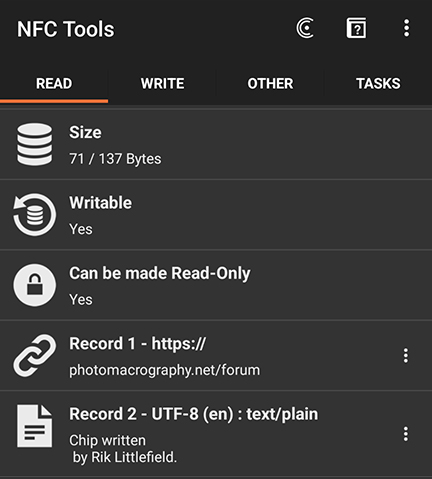Tap the Read-Only padlock icon
Image resolution: width=432 pixels, height=479 pixels.
[x=35, y=285]
